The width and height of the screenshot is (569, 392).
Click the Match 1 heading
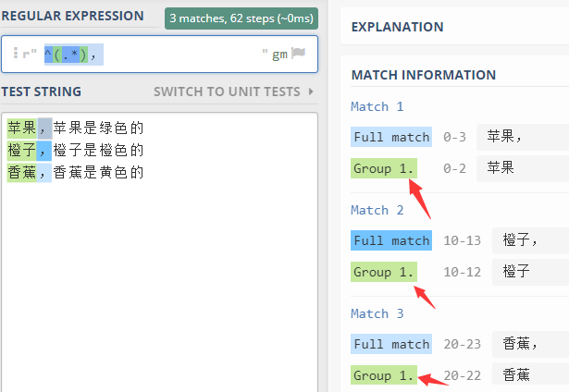pos(377,106)
